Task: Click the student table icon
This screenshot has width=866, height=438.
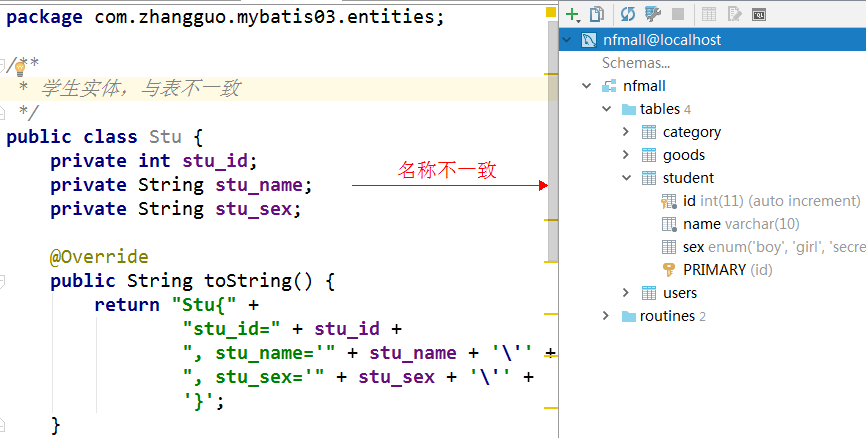Action: 649,178
